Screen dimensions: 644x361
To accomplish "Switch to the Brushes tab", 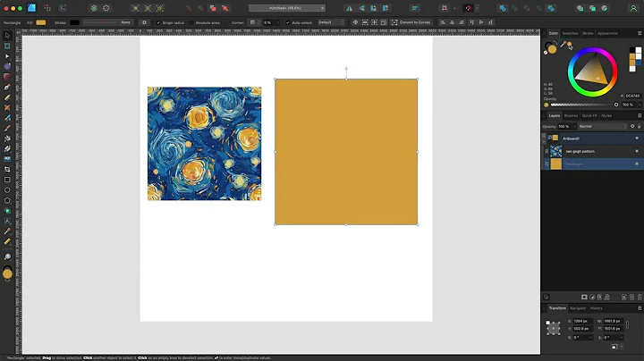I will tap(571, 115).
